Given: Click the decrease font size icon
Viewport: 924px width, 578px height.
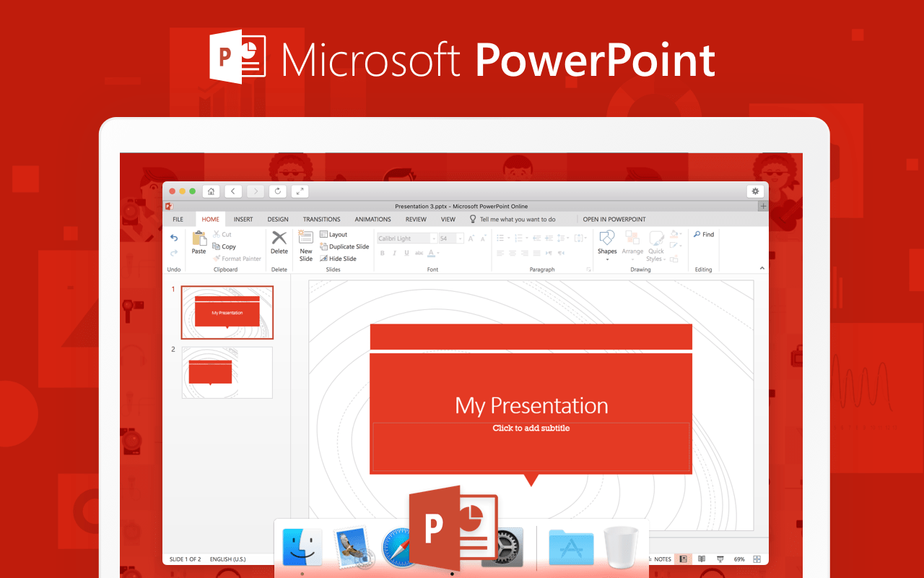Looking at the screenshot, I should [x=484, y=238].
